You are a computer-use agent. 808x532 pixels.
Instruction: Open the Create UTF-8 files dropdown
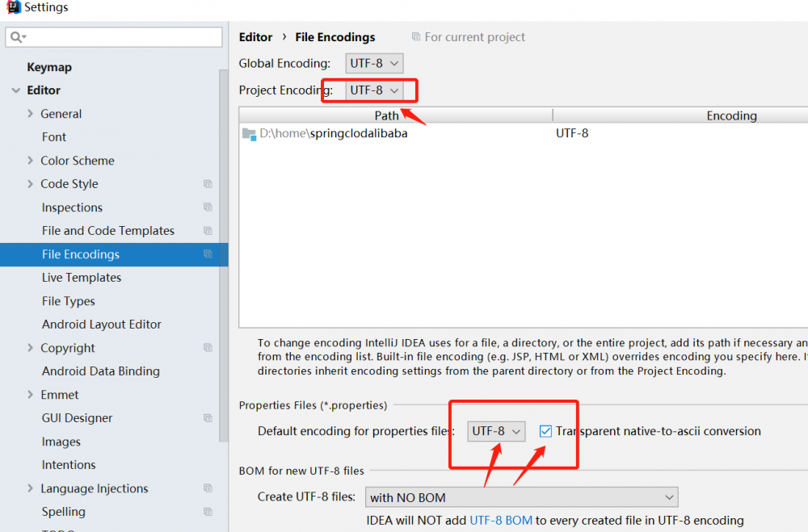(x=521, y=497)
